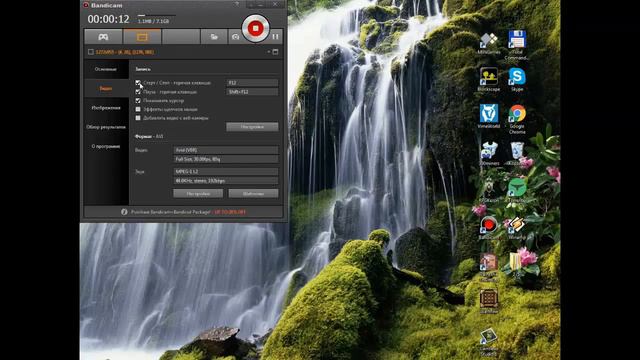This screenshot has width=640, height=360.
Task: Open the Основные settings tab
Action: (106, 69)
